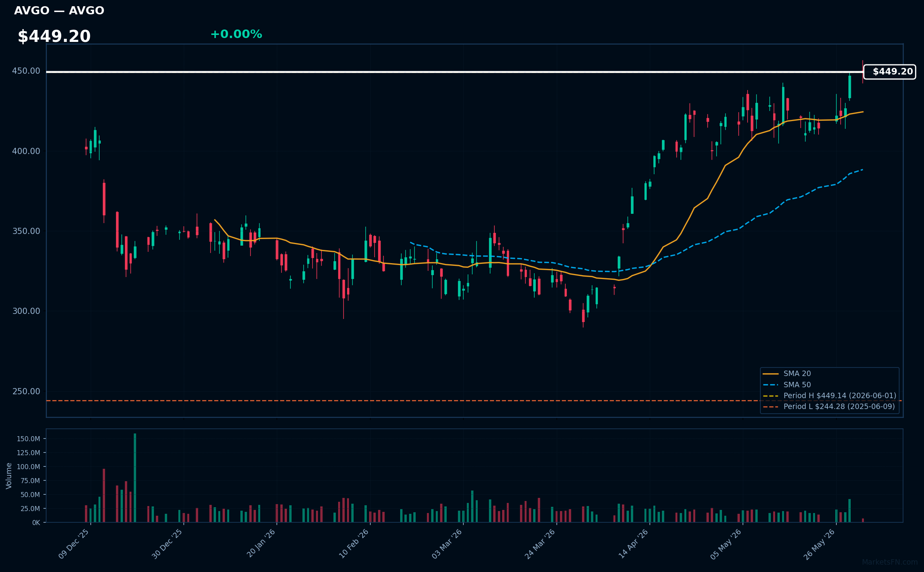Click the 75.0M volume axis label
924x572 pixels.
30,481
